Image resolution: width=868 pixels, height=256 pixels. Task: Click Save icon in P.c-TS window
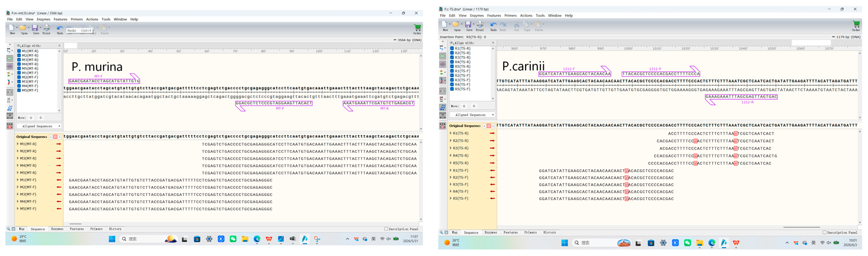(x=468, y=24)
